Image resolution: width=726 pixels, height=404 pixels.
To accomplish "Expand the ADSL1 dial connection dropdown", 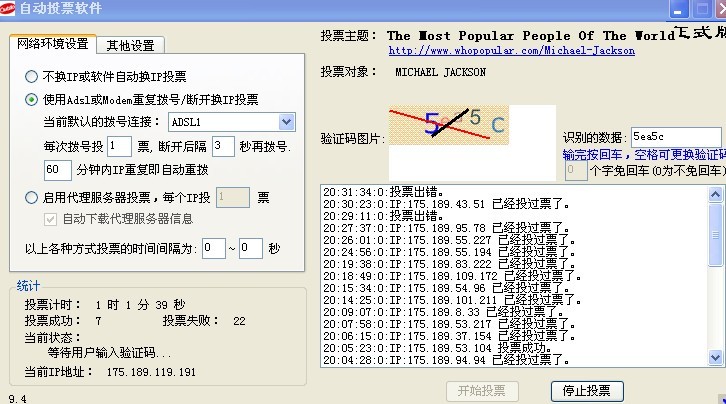I will [286, 122].
